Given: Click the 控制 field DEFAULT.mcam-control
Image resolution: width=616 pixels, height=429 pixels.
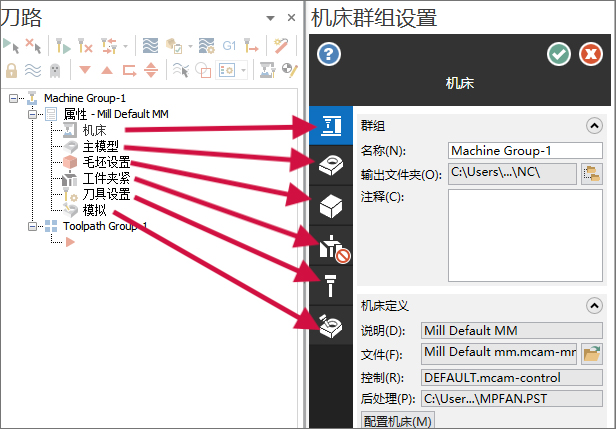Looking at the screenshot, I should [512, 378].
